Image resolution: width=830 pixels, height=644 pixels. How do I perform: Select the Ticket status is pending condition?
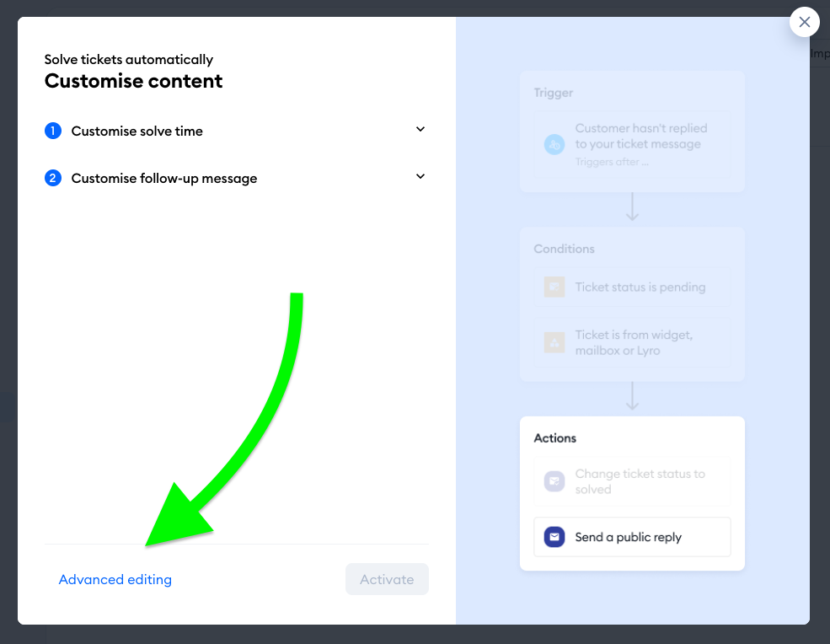tap(632, 287)
